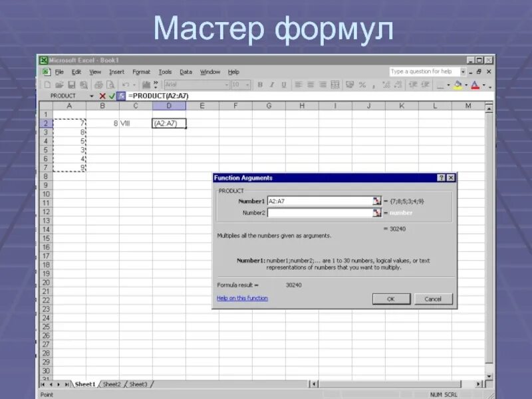Click the Fill Color bucket
The image size is (532, 399).
(x=458, y=85)
